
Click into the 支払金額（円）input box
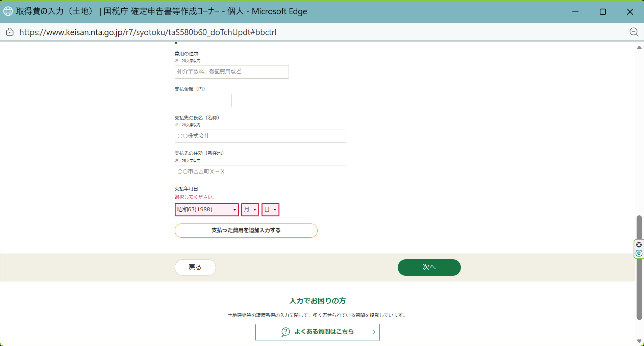click(203, 101)
